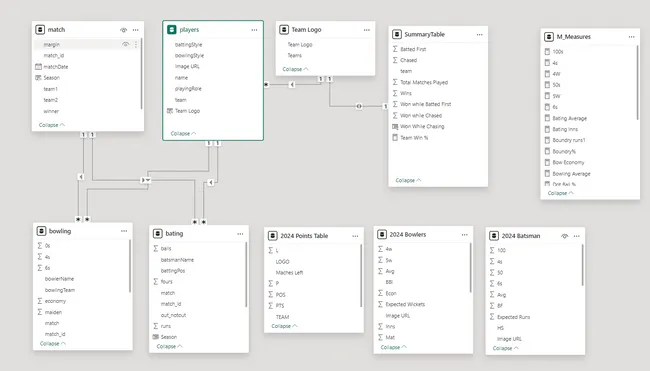Select Teams field in Team Logo table
This screenshot has width=650, height=371.
295,56
